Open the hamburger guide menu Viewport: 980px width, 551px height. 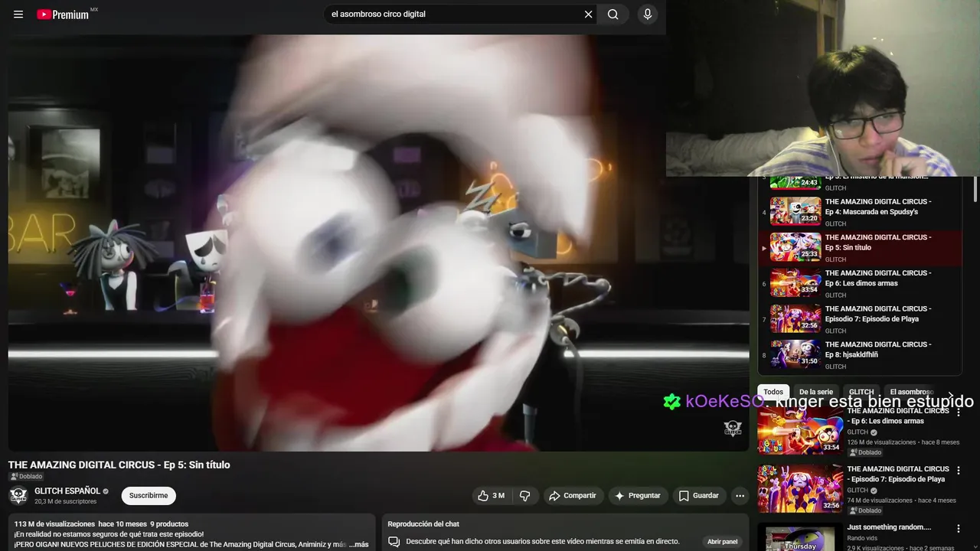[18, 14]
